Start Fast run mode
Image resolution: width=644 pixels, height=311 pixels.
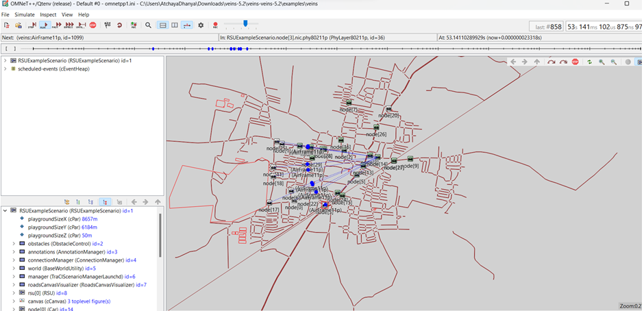point(57,25)
